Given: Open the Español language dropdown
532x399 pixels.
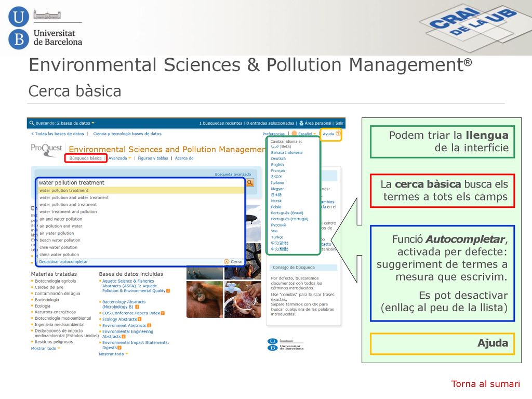Looking at the screenshot, I should click(307, 134).
